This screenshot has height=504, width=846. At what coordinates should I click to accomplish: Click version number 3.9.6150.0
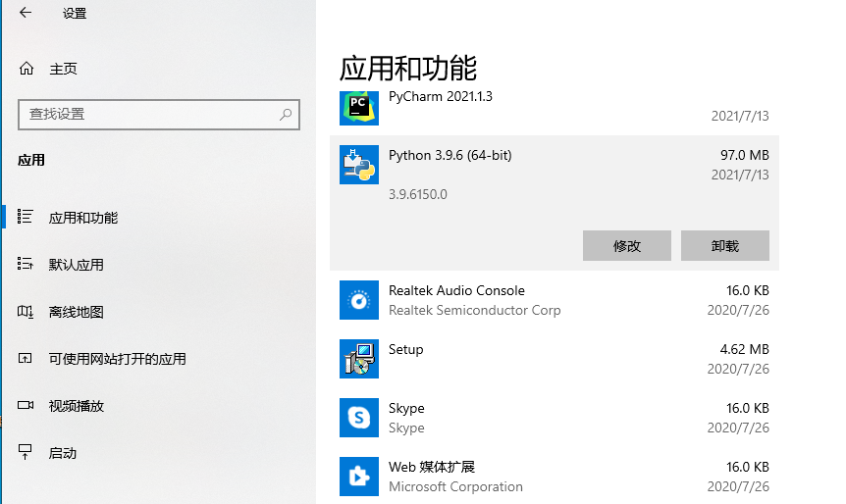418,194
